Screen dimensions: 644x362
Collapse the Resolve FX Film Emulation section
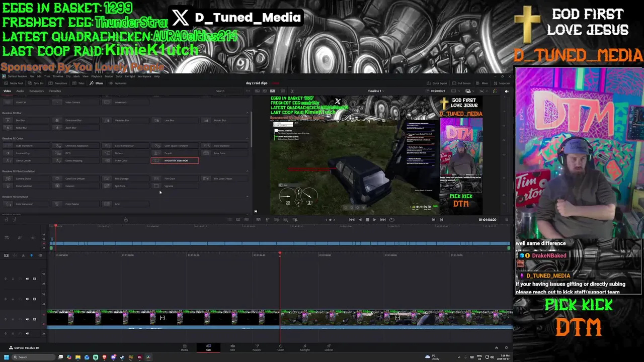247,171
